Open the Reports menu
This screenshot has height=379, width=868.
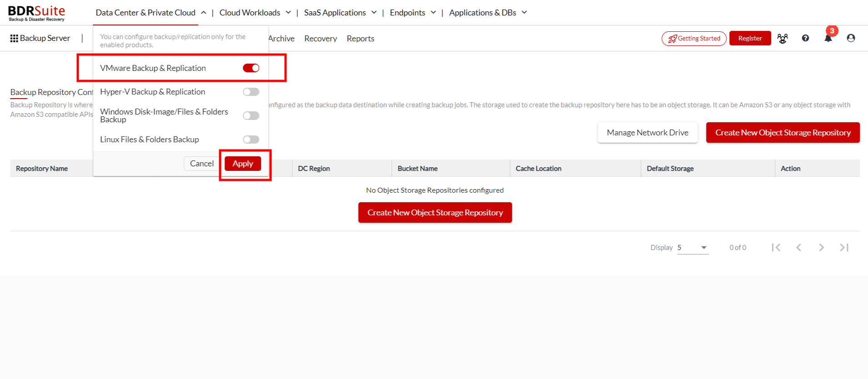click(x=361, y=39)
